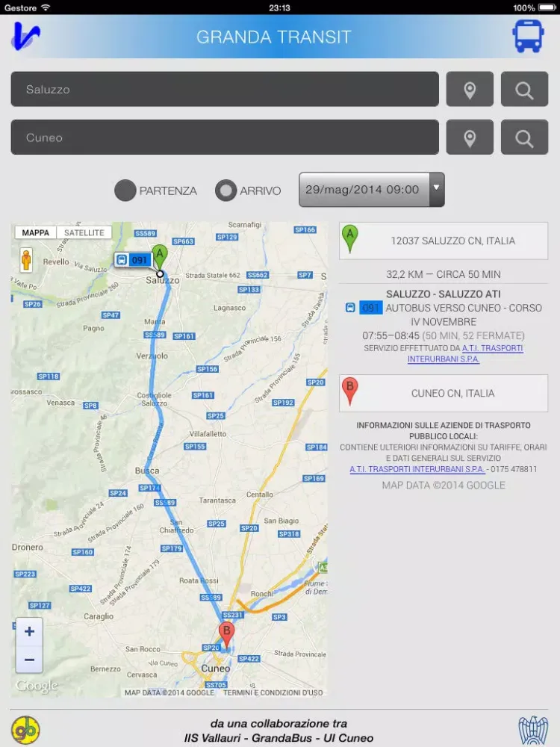Click the Saluzzo origin input field

225,89
